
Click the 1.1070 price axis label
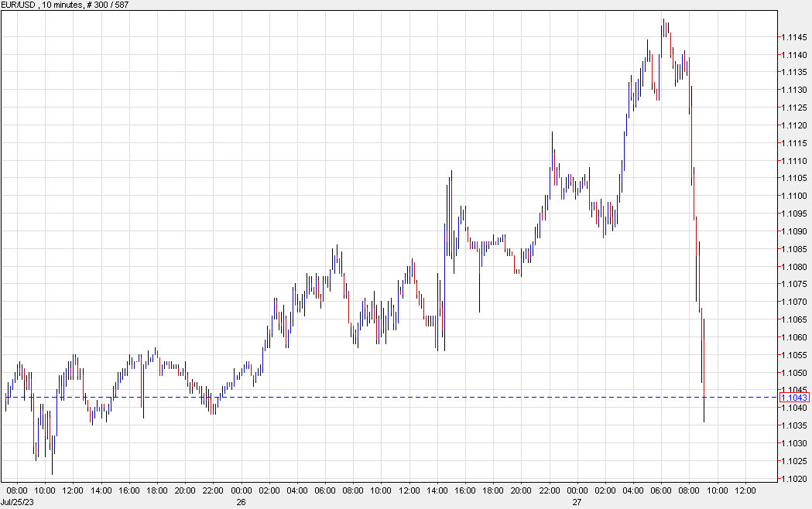pos(794,302)
